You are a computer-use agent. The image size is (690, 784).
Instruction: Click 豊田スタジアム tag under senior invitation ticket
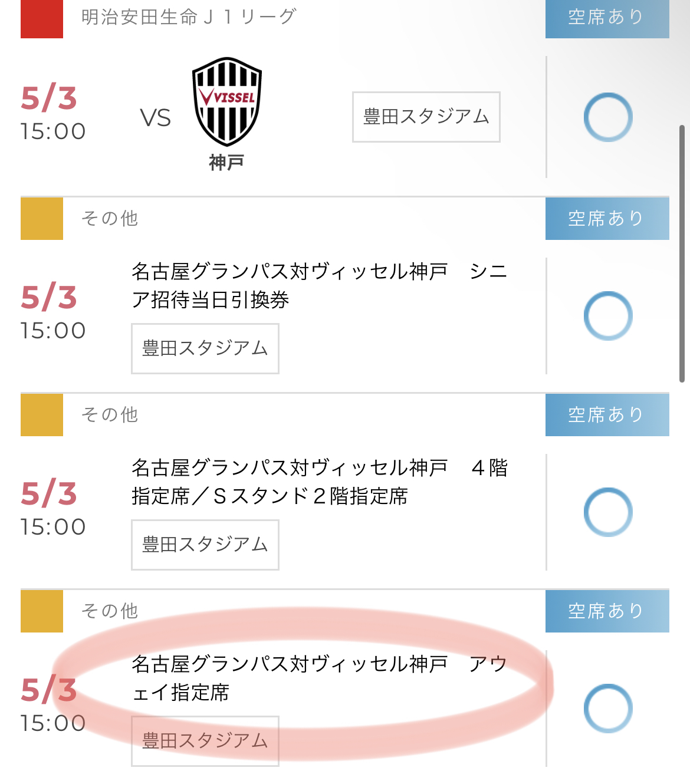tap(205, 348)
